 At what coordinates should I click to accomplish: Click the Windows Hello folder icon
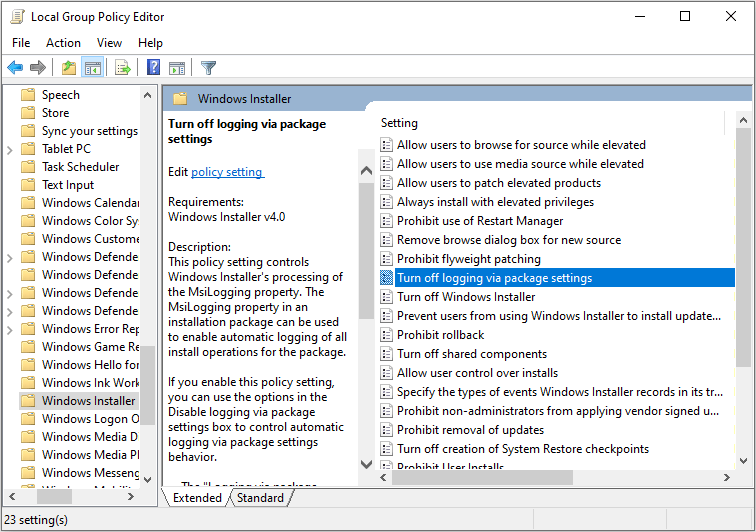click(28, 365)
